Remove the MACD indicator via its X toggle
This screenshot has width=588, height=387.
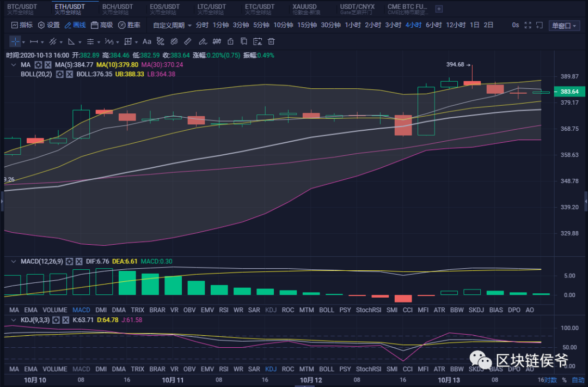click(78, 261)
